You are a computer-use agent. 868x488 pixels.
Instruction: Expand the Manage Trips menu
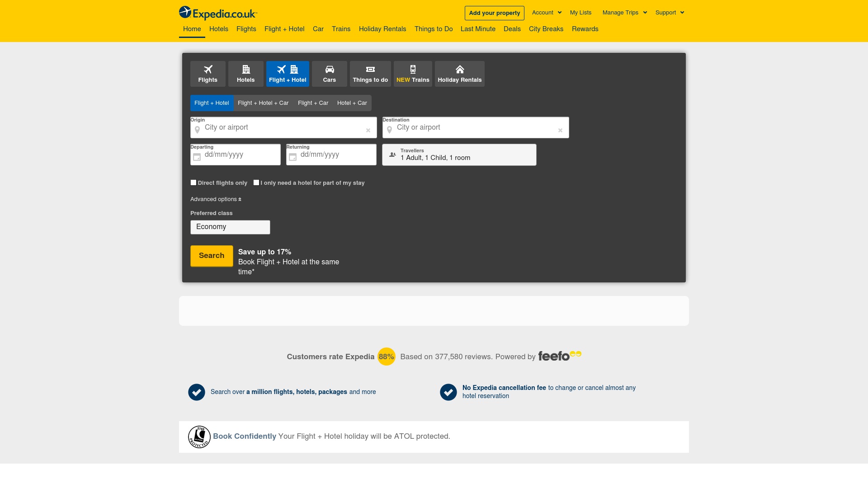click(x=624, y=13)
